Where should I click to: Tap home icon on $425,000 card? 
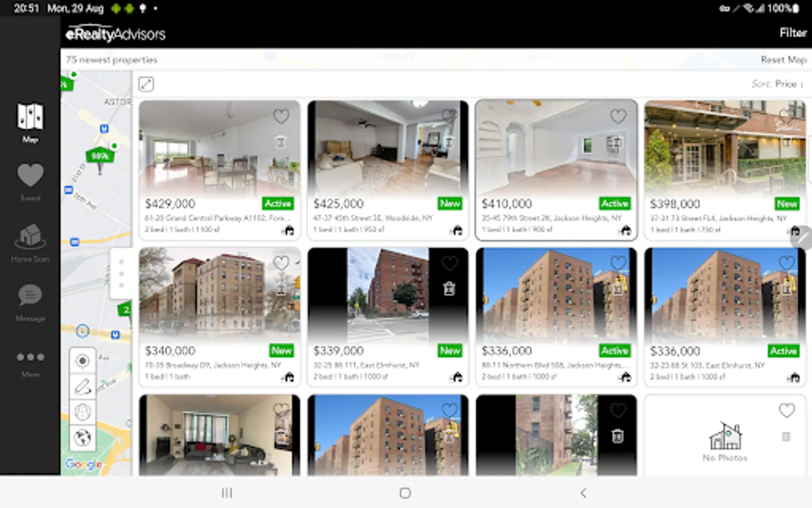457,230
